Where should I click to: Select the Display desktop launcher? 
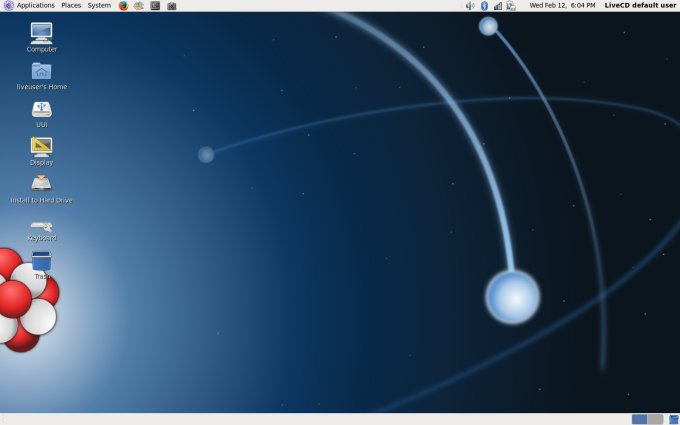tap(42, 151)
